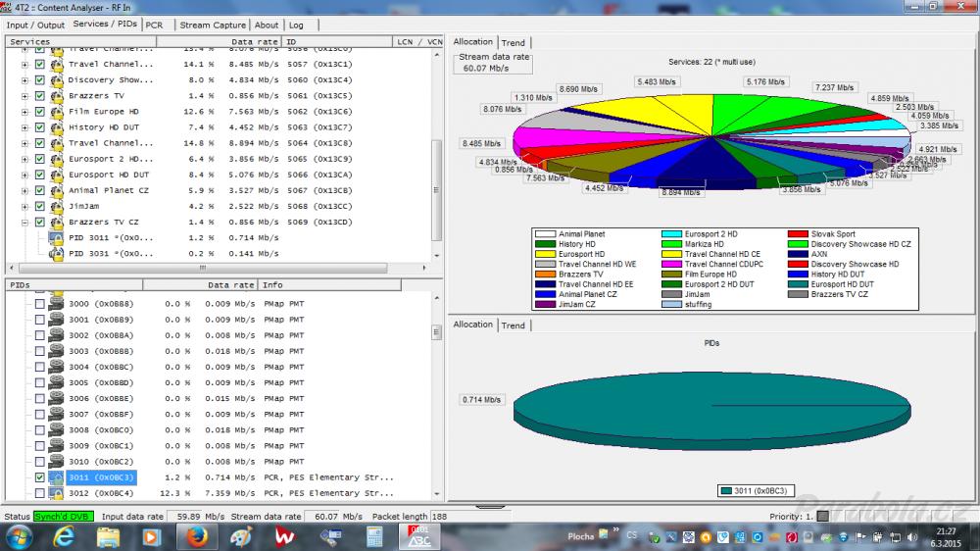
Task: Expand the Brazzers TV (ID 5061) tree node
Action: (x=25, y=96)
